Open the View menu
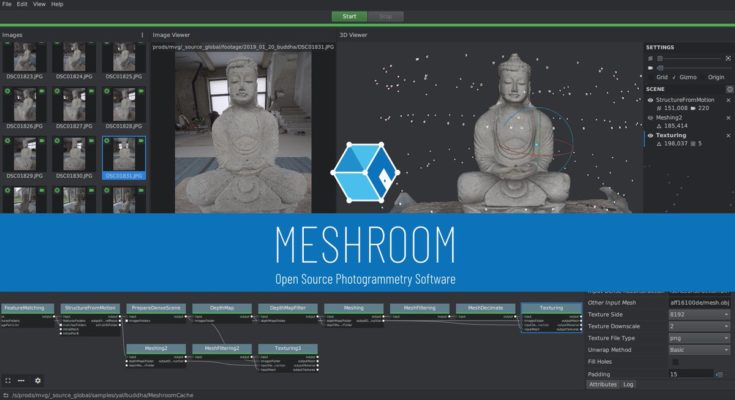 39,4
